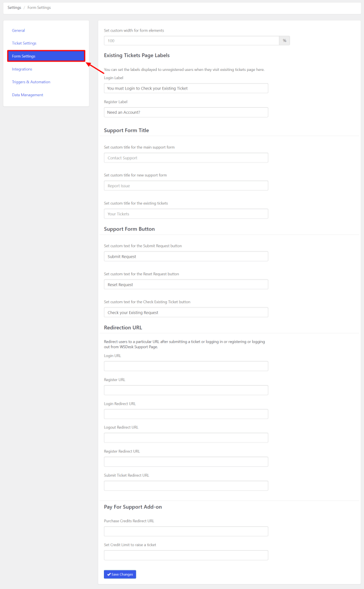Click the Purchase Credits Redirect URL box
This screenshot has height=589, width=364.
point(186,531)
